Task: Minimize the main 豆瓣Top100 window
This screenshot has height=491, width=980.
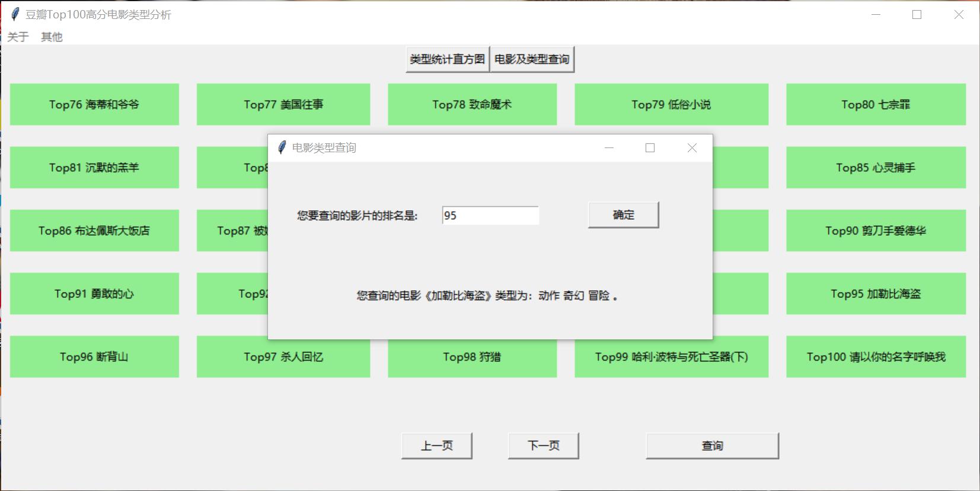Action: 876,14
